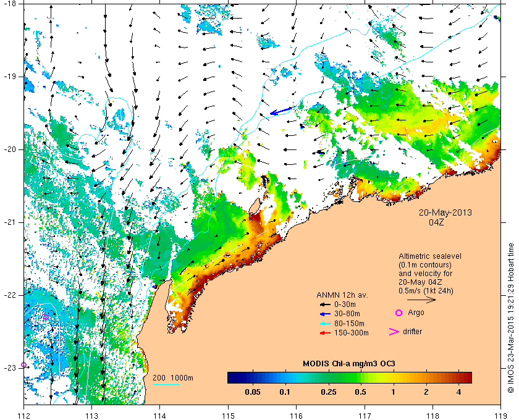Click longitude axis label 116

[296, 415]
